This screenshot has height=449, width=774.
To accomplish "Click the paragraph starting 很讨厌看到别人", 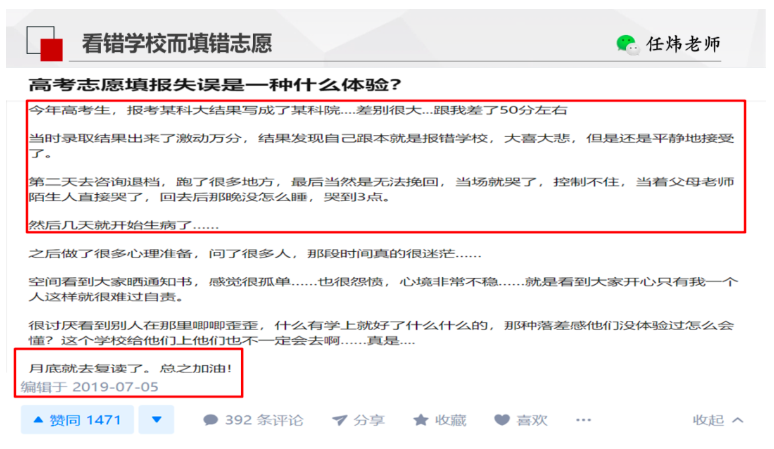I will click(381, 333).
